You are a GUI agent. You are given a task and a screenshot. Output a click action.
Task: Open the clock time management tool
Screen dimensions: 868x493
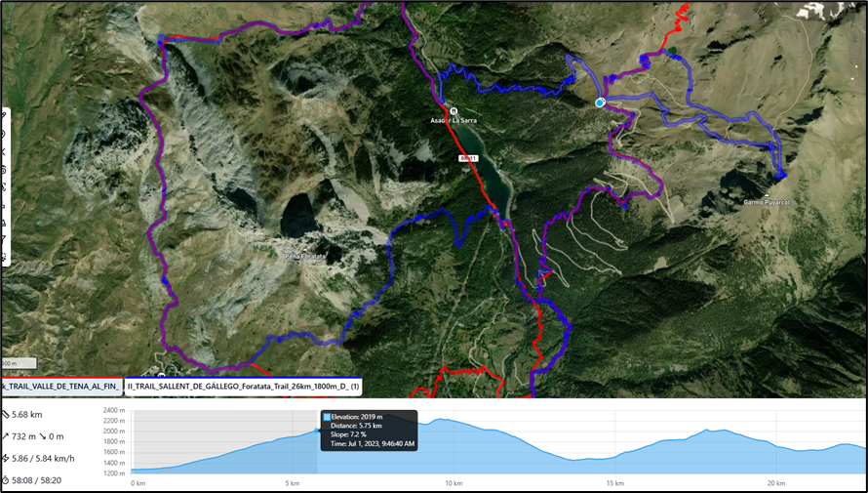click(x=5, y=170)
